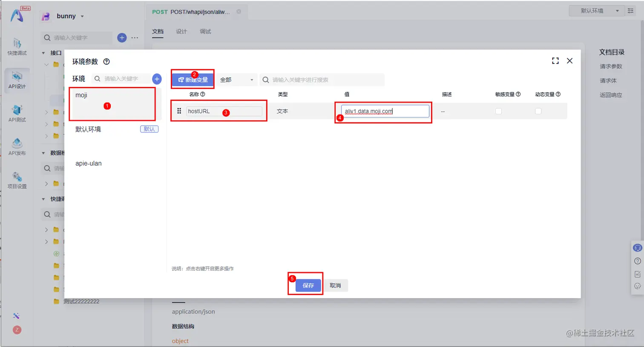Toggle fullscreen for the 环境参数 dialog
This screenshot has width=644, height=347.
pos(555,61)
